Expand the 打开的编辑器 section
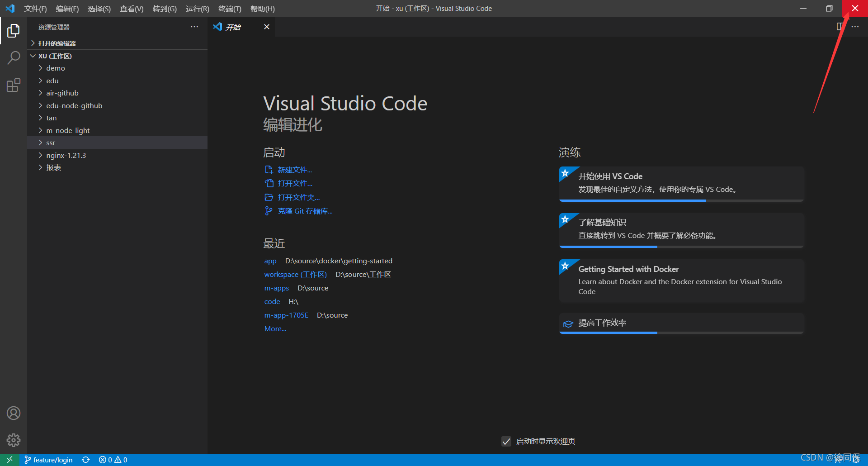This screenshot has width=868, height=466. tap(118, 43)
